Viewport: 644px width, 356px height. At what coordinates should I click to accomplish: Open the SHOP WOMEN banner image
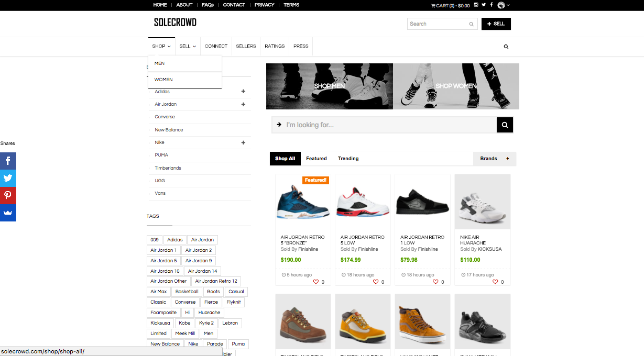point(456,86)
